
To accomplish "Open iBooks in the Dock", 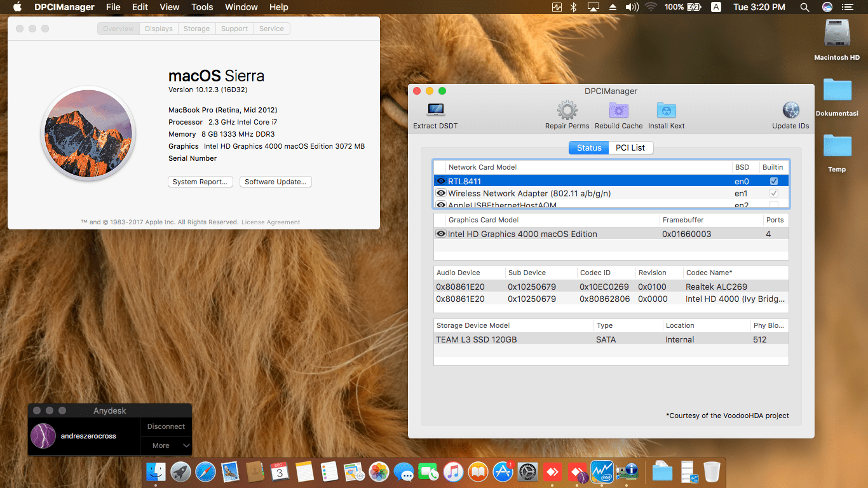I will [x=478, y=471].
